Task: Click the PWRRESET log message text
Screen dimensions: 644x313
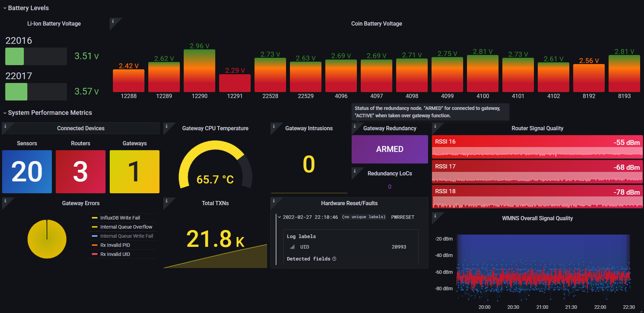Action: click(403, 217)
